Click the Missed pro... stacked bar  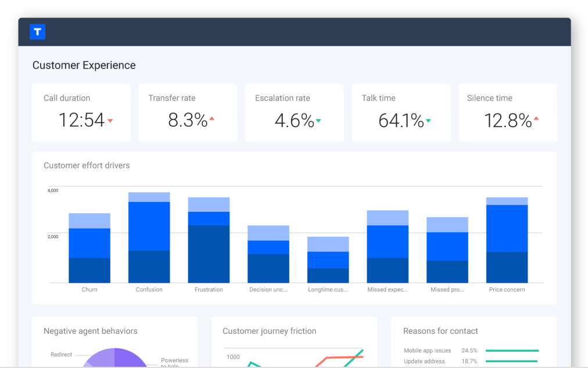[447, 250]
